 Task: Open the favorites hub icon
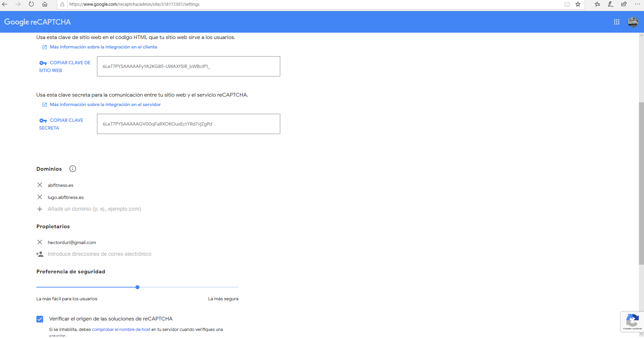[597, 4]
